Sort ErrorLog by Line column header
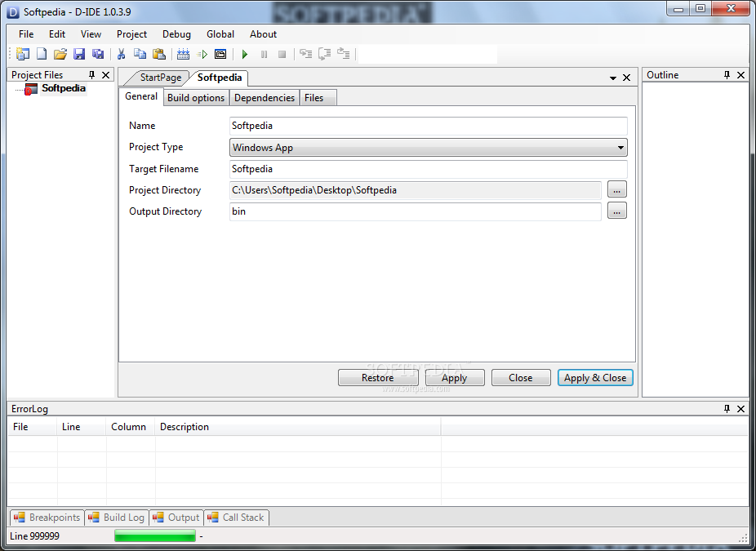Image resolution: width=756 pixels, height=551 pixels. [81, 427]
